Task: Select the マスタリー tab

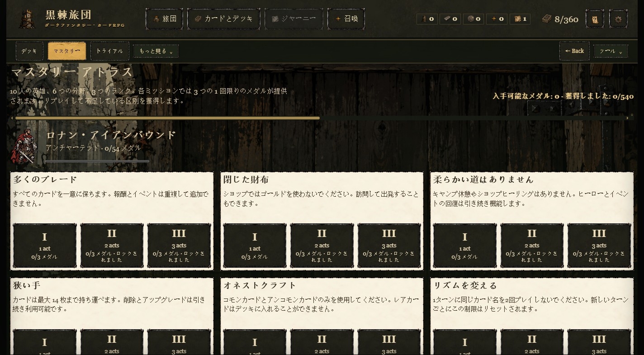Action: pyautogui.click(x=67, y=51)
